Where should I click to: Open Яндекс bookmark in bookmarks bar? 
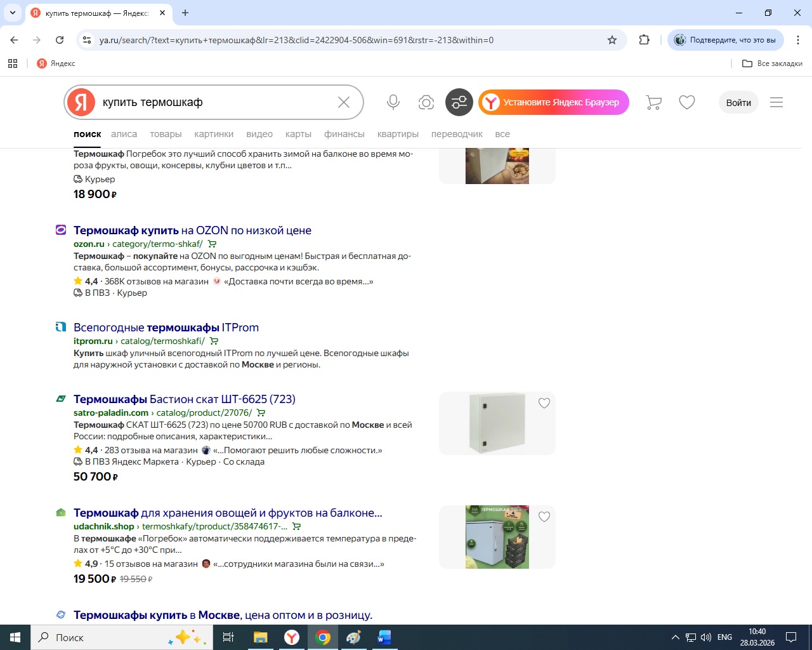coord(56,63)
